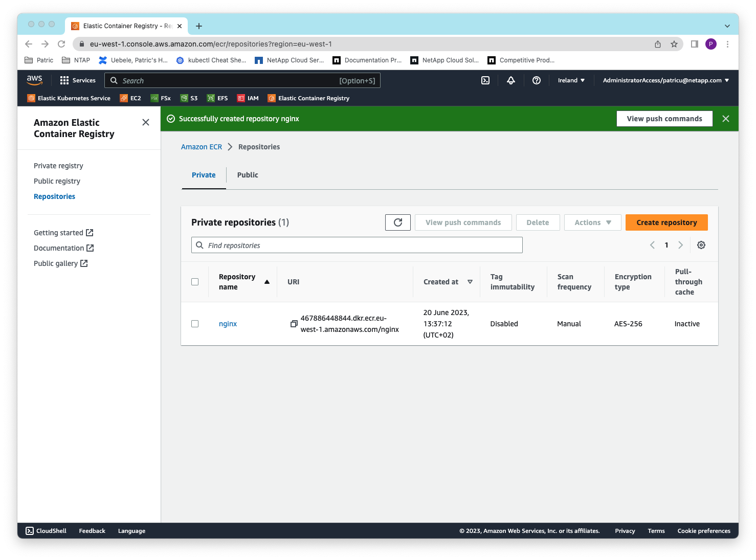Select the nginx repository row checkbox
The height and width of the screenshot is (560, 756).
pos(195,323)
